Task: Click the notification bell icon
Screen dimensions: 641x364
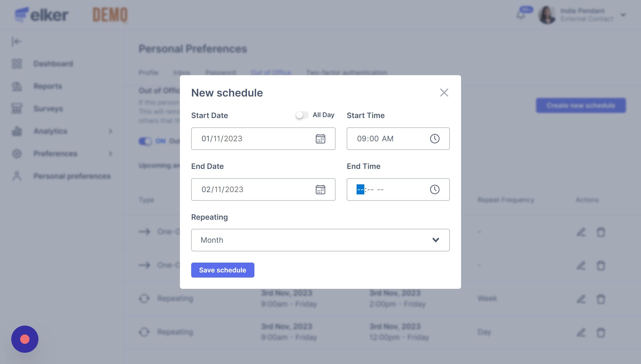Action: click(521, 15)
